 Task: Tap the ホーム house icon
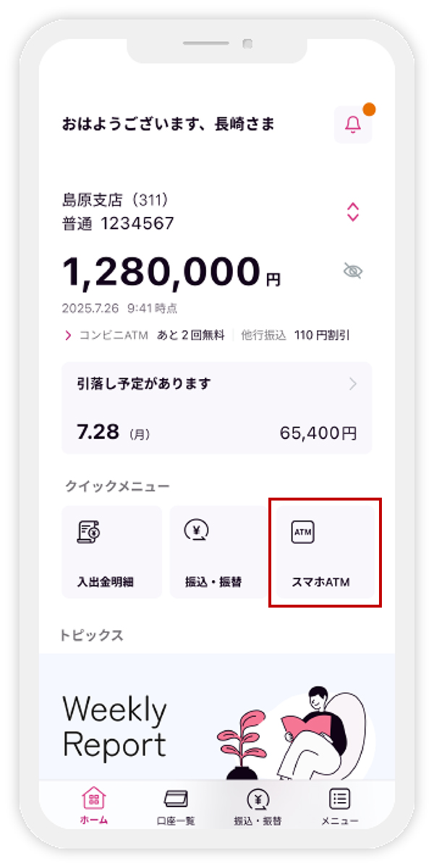pyautogui.click(x=94, y=799)
